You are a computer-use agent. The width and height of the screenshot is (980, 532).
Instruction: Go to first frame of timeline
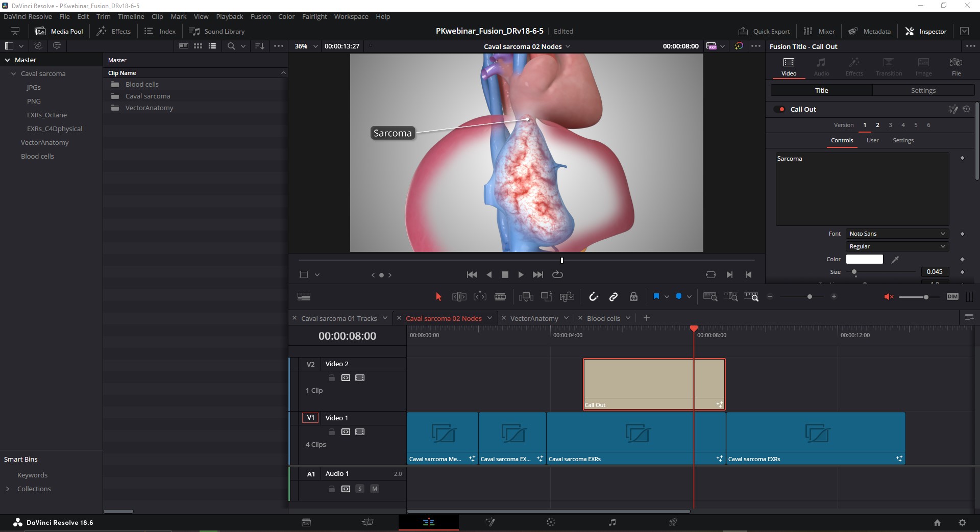472,274
